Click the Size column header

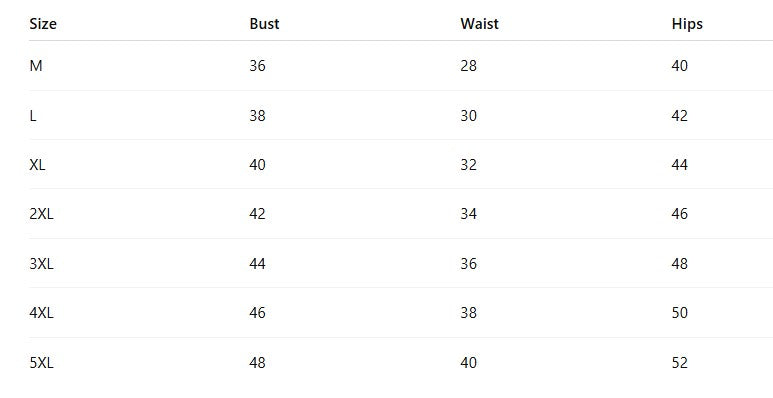click(x=43, y=24)
